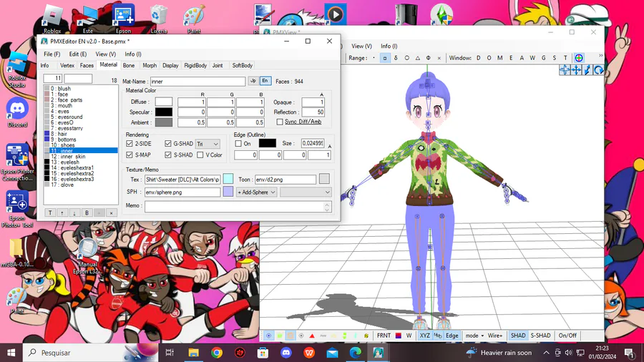Image resolution: width=644 pixels, height=362 pixels.
Task: Open PMXEditor View (V) menu
Action: tap(106, 54)
